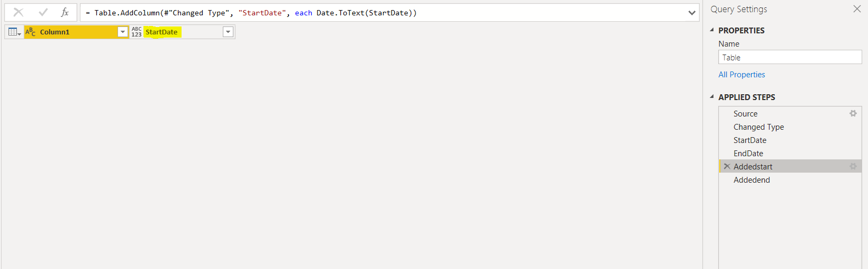
Task: Select the Changed Type applied step
Action: point(790,127)
